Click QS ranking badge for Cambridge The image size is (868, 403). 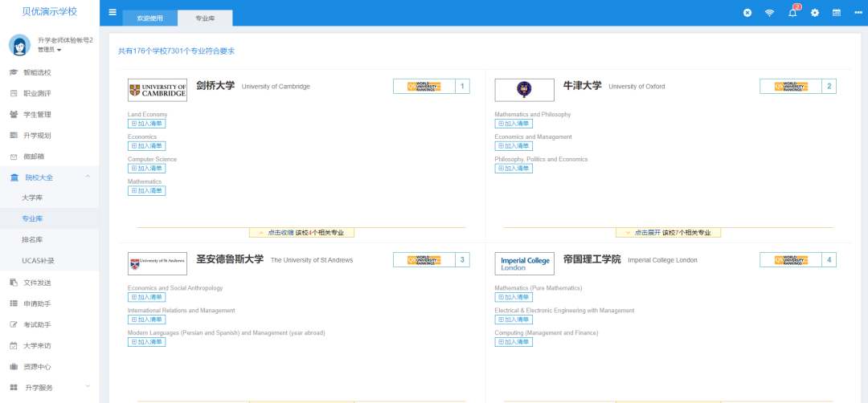pyautogui.click(x=432, y=86)
